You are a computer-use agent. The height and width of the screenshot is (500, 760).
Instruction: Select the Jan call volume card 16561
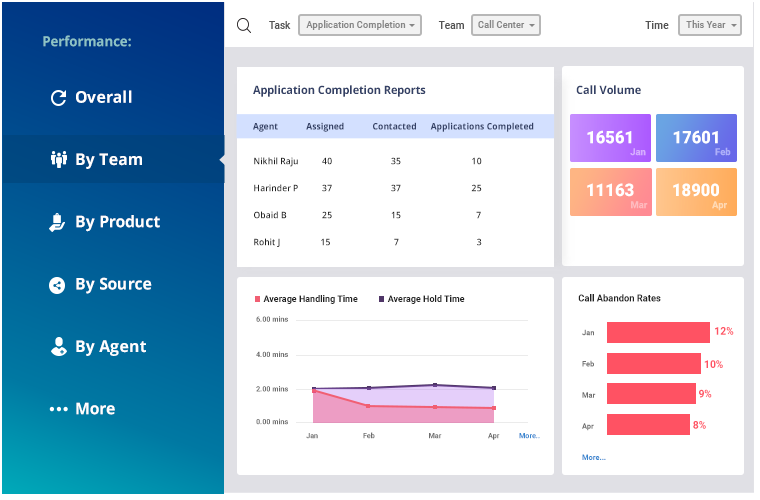tap(610, 138)
